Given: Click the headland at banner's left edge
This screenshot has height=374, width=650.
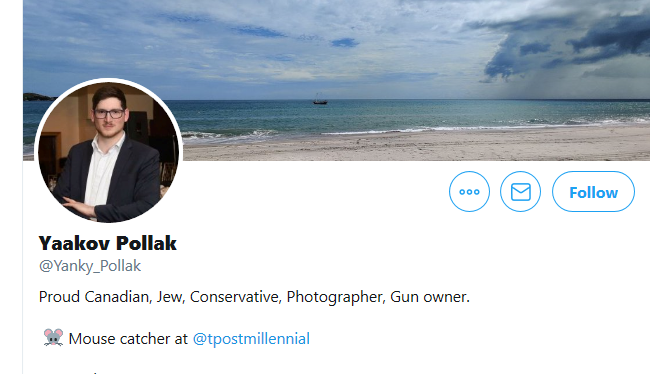Looking at the screenshot, I should [39, 97].
